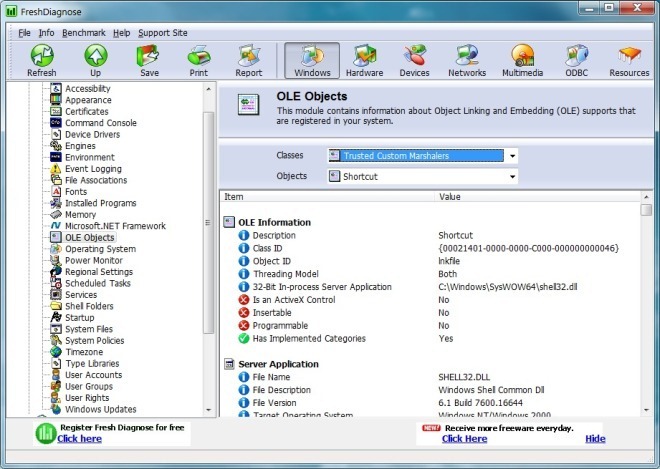
Task: Open the Resources category icon
Action: [629, 61]
